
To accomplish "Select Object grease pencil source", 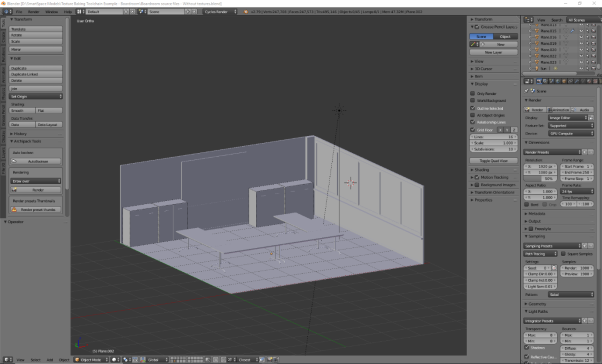I will click(505, 36).
